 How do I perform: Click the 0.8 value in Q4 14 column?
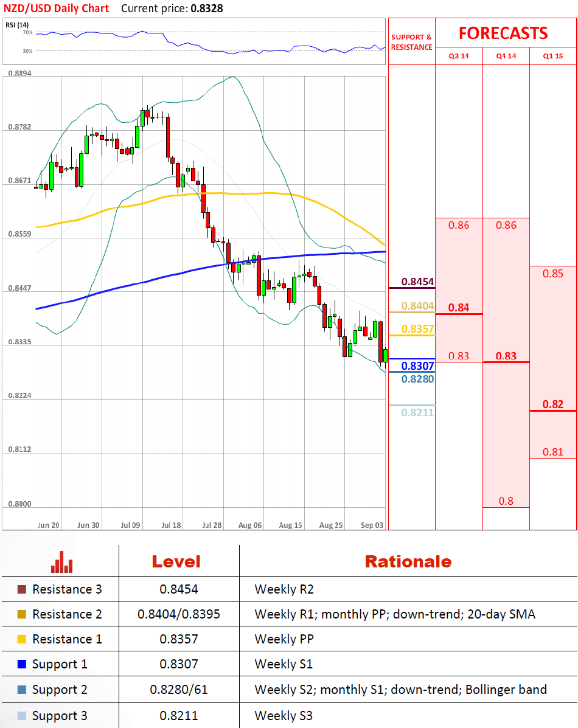(506, 501)
